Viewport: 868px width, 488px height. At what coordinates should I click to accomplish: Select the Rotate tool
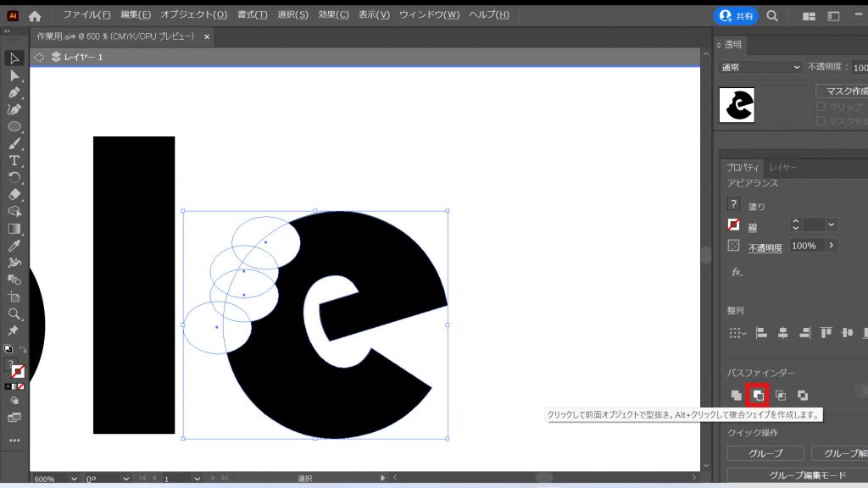14,178
